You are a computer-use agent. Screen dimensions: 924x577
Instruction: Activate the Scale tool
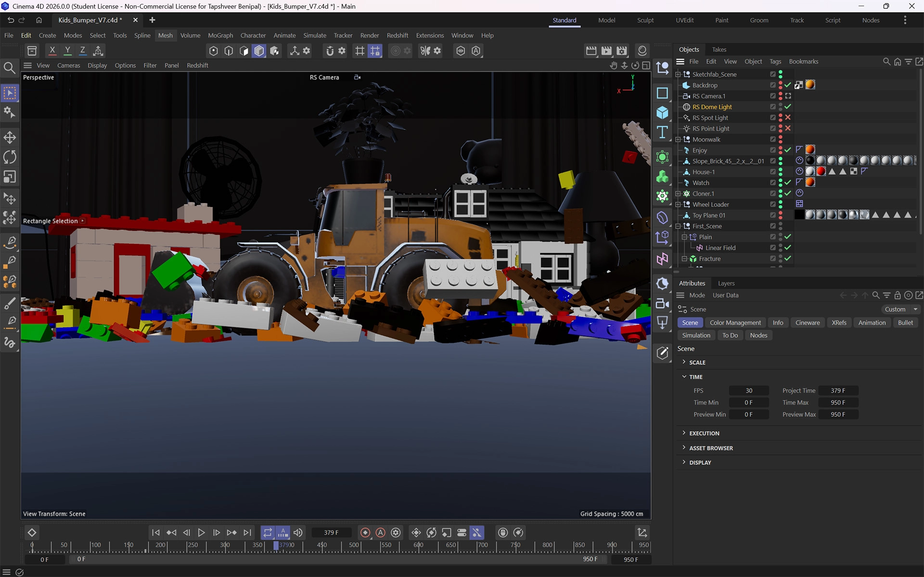(x=10, y=177)
